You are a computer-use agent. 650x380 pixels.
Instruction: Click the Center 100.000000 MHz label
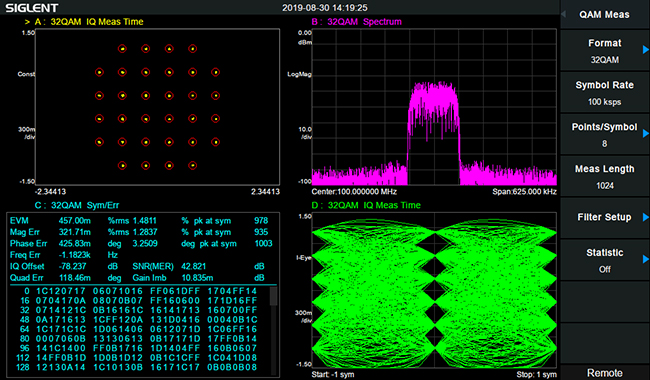pyautogui.click(x=354, y=191)
